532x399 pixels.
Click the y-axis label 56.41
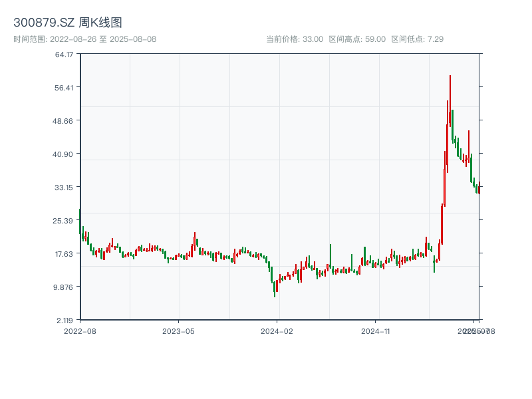pyautogui.click(x=64, y=88)
